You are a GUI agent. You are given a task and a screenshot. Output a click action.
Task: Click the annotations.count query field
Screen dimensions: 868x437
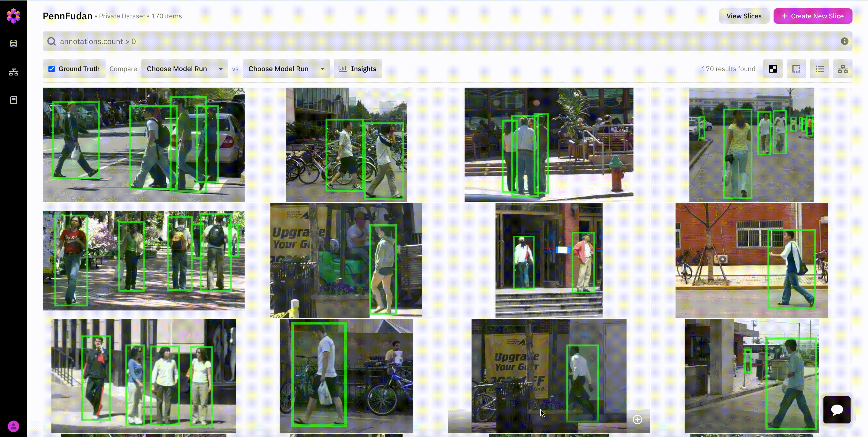[x=448, y=41]
